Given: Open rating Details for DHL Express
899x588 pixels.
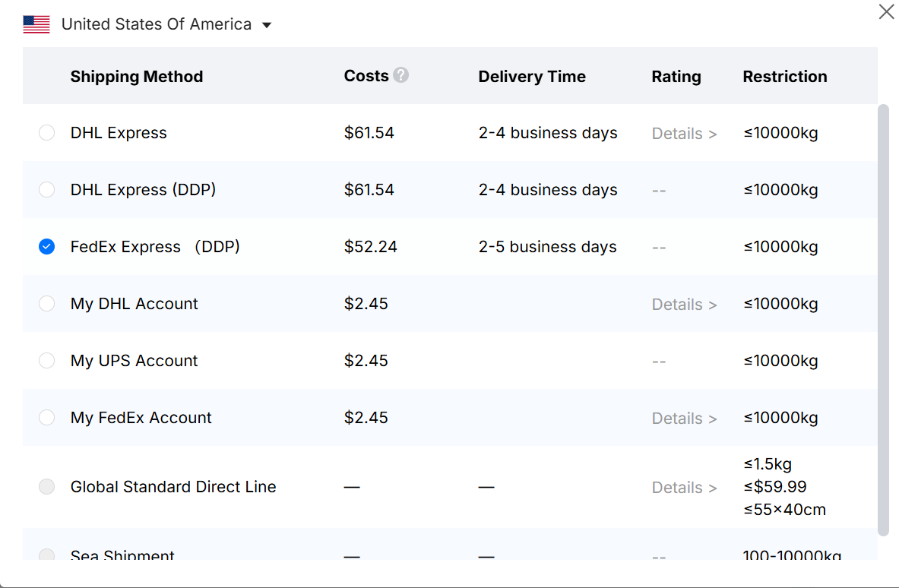Looking at the screenshot, I should (684, 134).
